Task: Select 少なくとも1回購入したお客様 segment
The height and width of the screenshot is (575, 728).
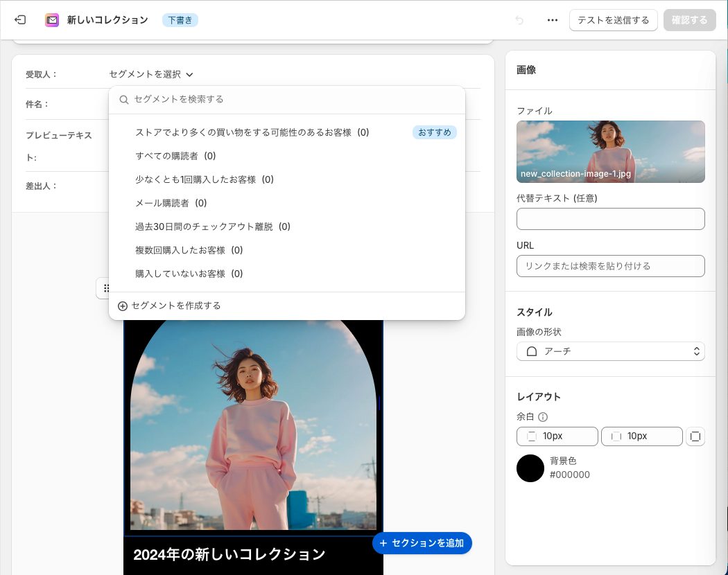Action: (286, 179)
